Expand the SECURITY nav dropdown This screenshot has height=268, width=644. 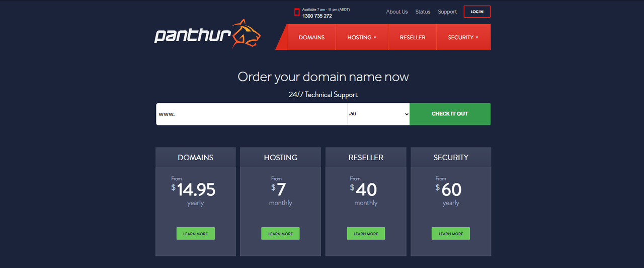[x=463, y=37]
